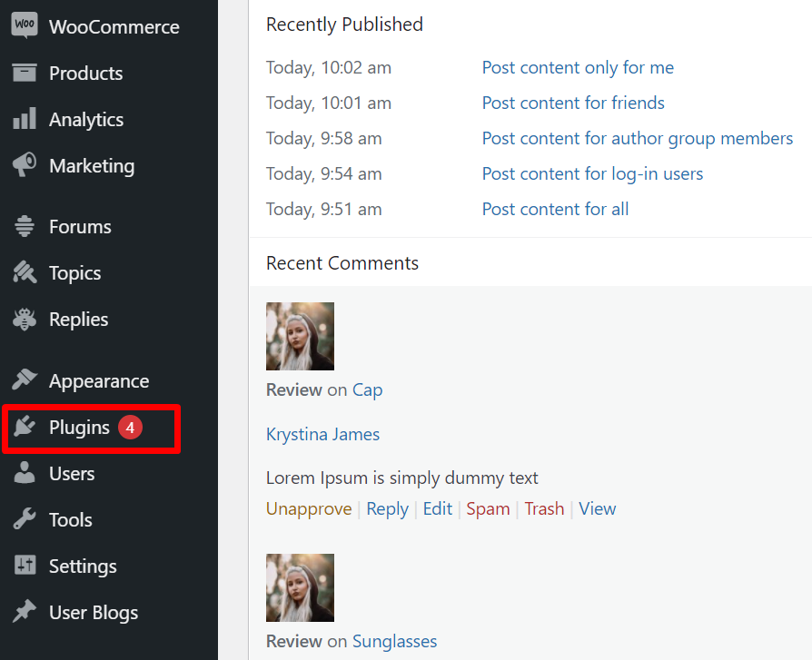The image size is (812, 660).
Task: Open Krystina James's profile
Action: (x=322, y=434)
